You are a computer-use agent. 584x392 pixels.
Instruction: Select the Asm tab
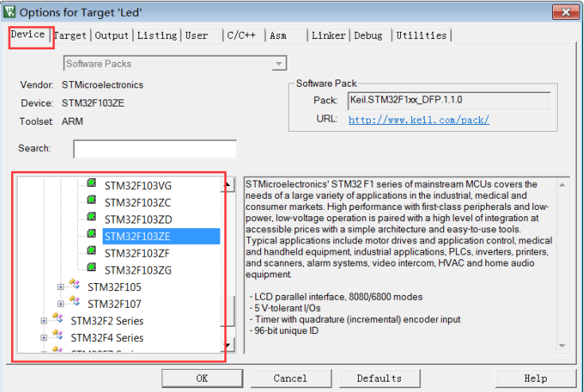(278, 36)
